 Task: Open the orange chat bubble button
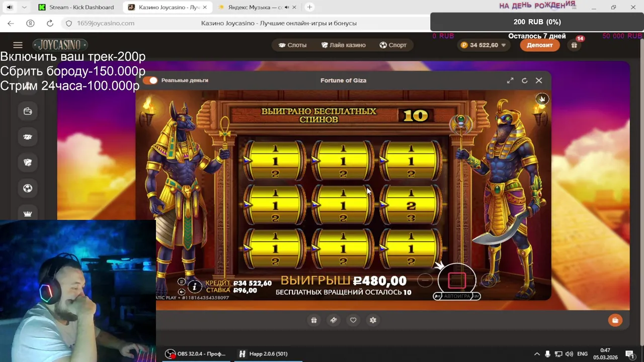[x=615, y=320]
